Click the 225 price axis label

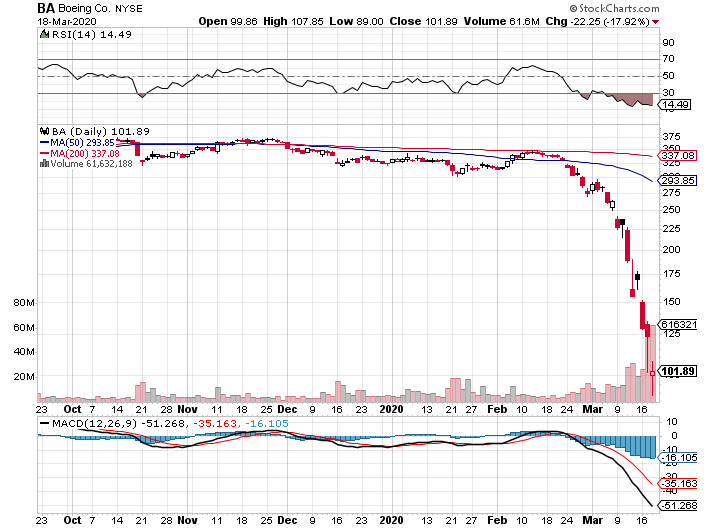(x=671, y=228)
